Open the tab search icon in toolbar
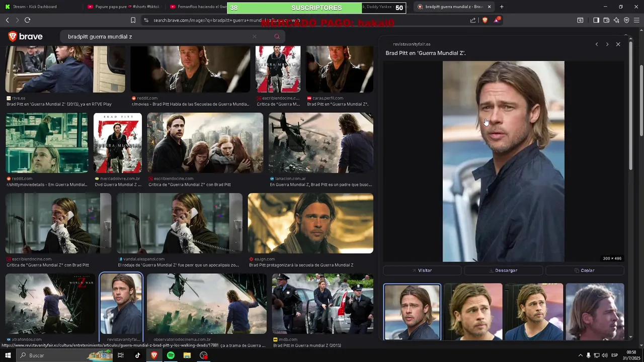 pos(580,20)
